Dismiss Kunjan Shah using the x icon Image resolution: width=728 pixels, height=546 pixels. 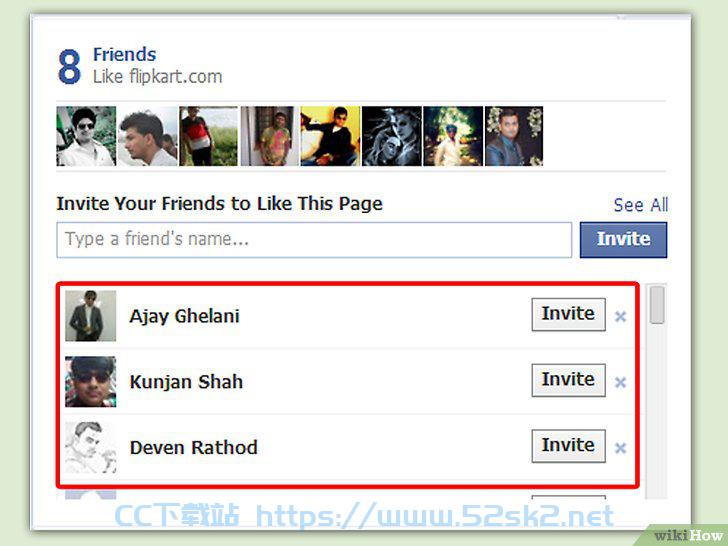coord(620,383)
